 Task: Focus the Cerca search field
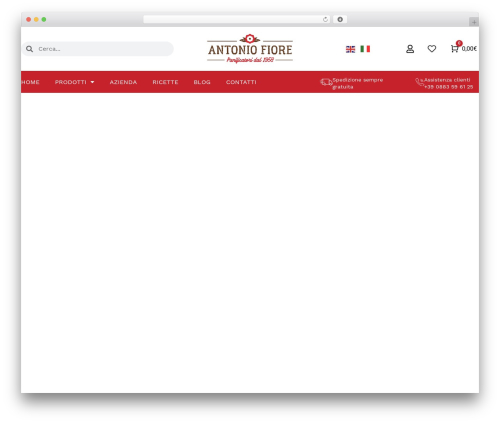(98, 49)
